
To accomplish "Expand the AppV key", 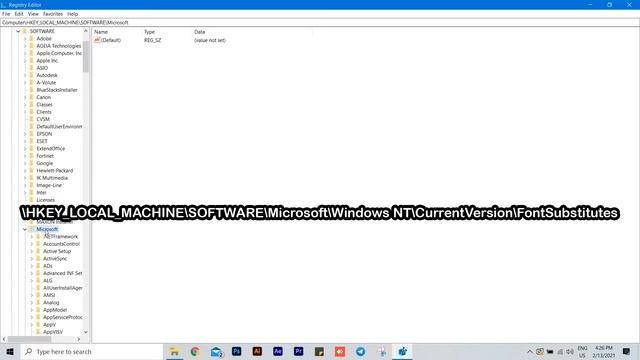I will click(x=32, y=325).
